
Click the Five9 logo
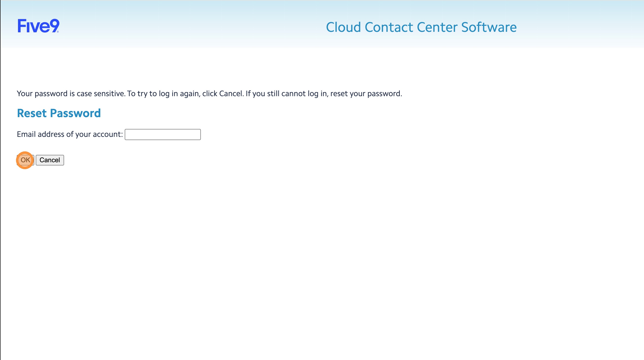pos(38,26)
